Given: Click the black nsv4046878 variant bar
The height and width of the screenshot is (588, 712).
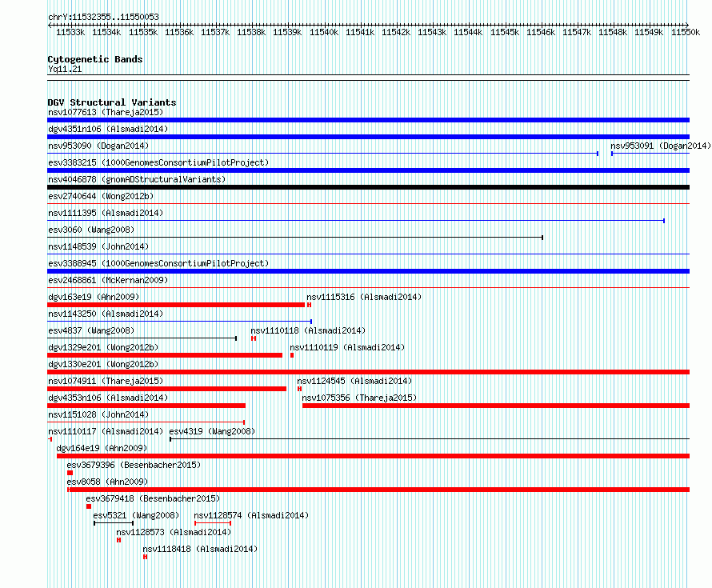Looking at the screenshot, I should click(x=368, y=187).
